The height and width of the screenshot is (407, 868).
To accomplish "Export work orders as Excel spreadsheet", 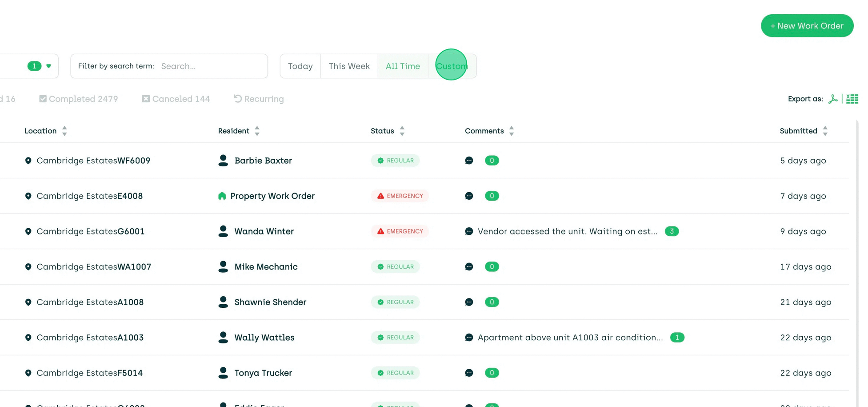I will coord(852,99).
